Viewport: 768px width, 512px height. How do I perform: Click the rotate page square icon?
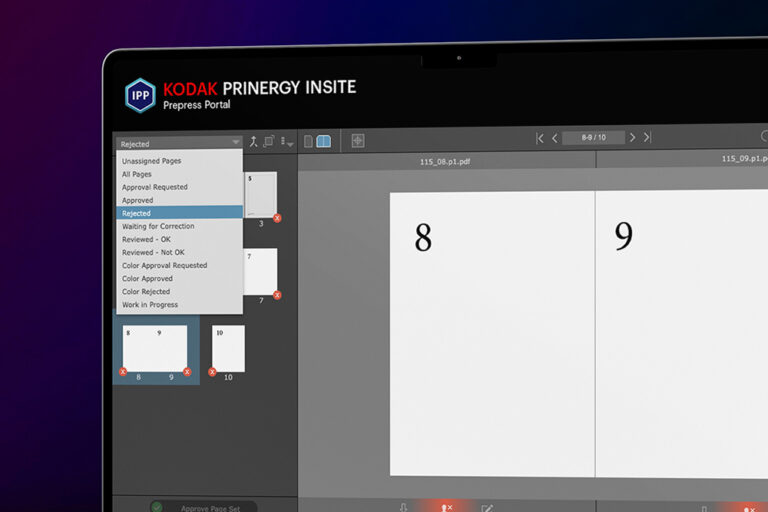(269, 142)
